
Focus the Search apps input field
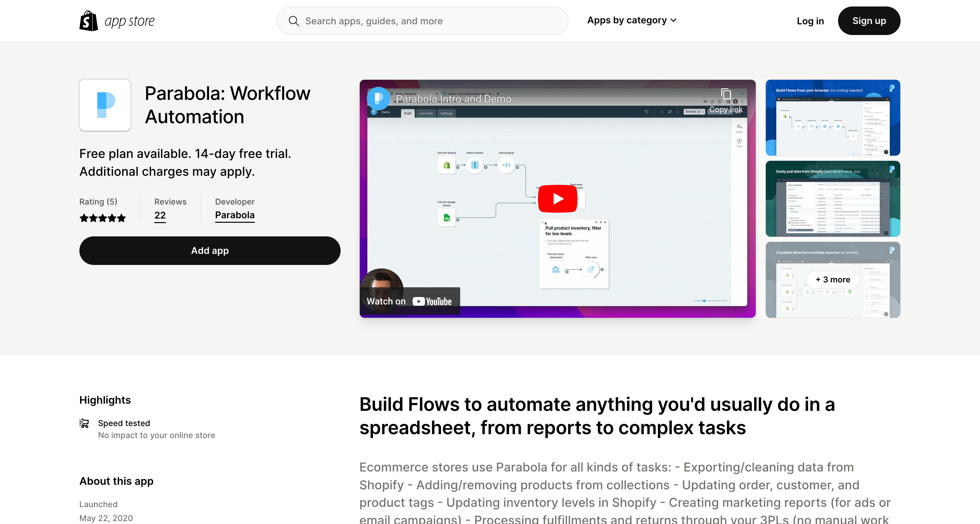click(422, 21)
